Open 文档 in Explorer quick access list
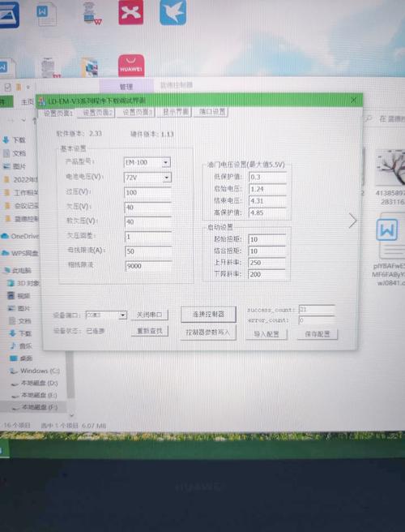405x532 pixels. [x=15, y=153]
